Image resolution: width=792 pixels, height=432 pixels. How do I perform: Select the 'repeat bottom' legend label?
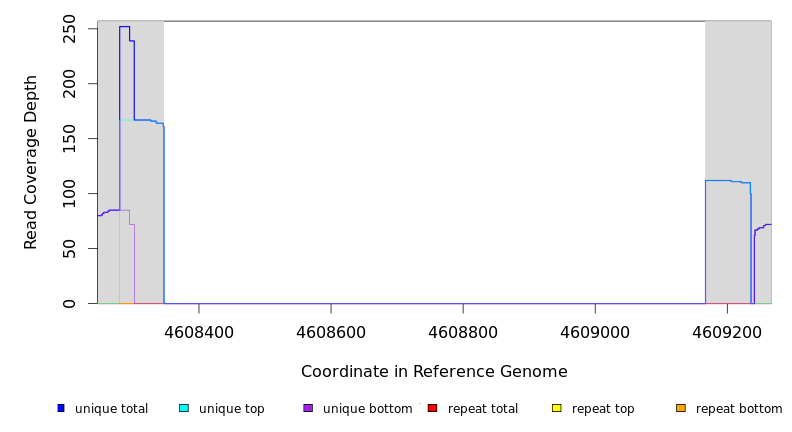[739, 409]
